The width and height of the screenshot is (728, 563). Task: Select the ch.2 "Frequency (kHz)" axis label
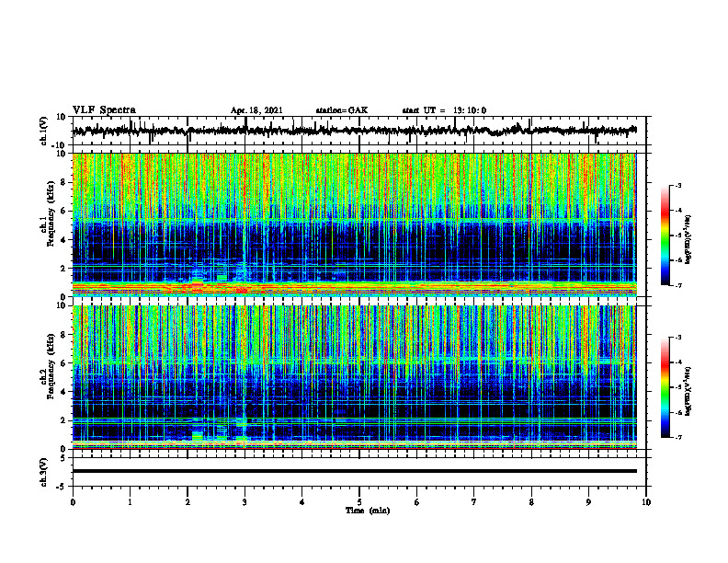click(51, 367)
